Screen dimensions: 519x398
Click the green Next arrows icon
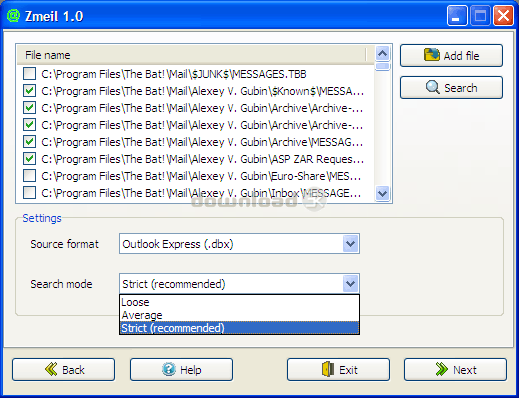pyautogui.click(x=442, y=369)
